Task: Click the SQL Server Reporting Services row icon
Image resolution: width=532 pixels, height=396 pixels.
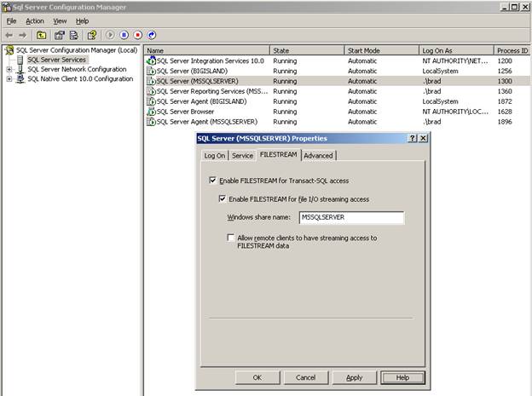Action: (x=151, y=91)
